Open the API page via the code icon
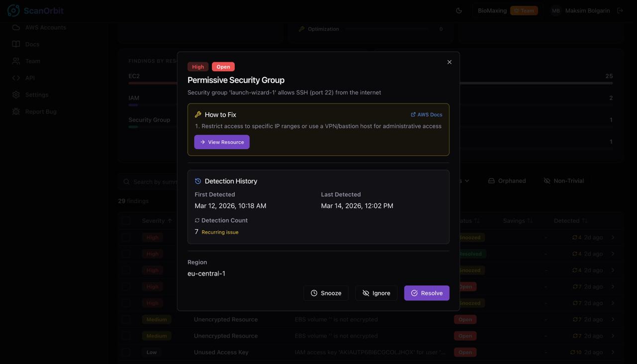 (16, 78)
